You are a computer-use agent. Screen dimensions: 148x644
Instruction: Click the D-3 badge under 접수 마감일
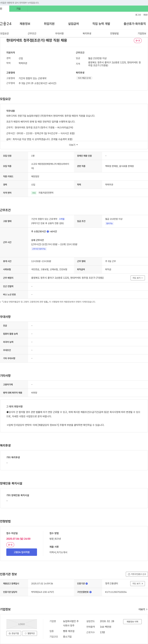(10, 545)
